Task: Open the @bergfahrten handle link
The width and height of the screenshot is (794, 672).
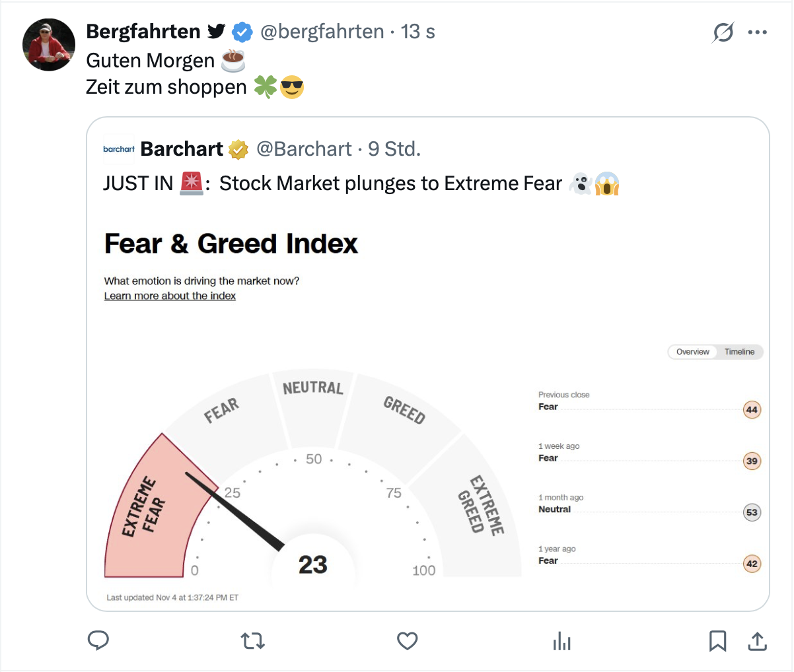Action: pyautogui.click(x=322, y=32)
